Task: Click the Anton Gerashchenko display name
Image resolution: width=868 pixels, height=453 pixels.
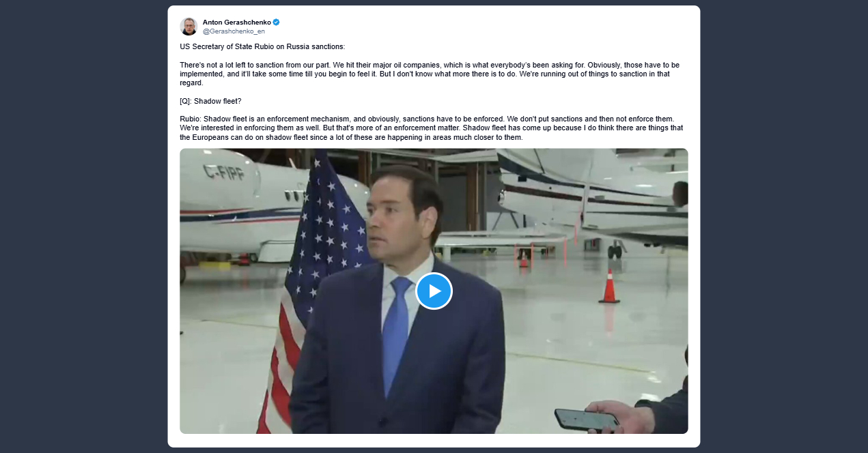Action: point(237,22)
